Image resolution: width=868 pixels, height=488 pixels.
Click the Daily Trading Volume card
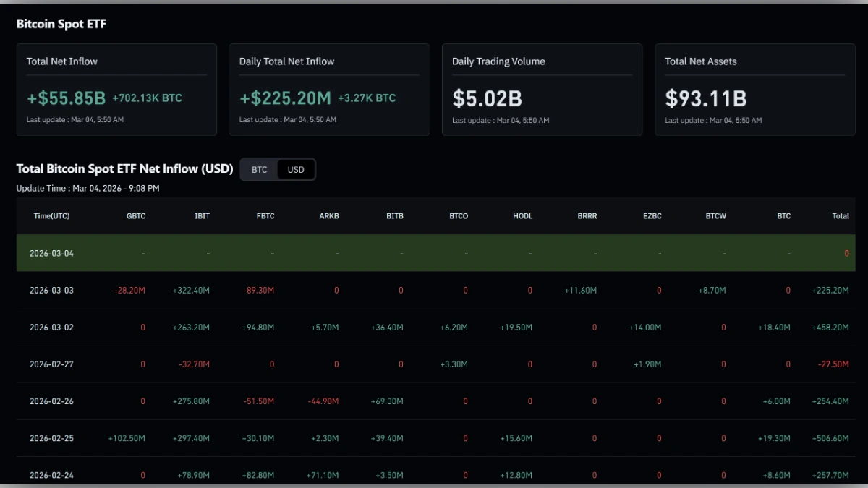tap(542, 89)
